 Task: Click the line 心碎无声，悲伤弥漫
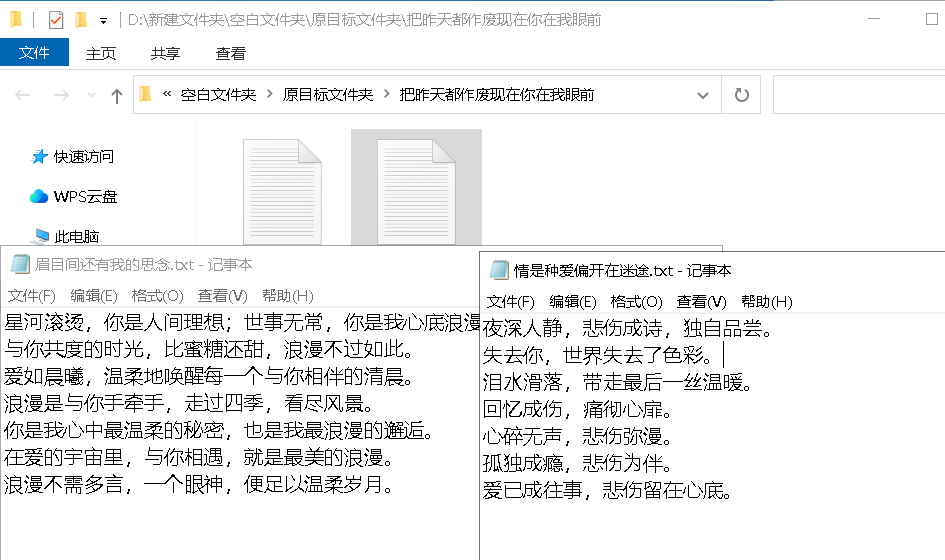point(577,436)
